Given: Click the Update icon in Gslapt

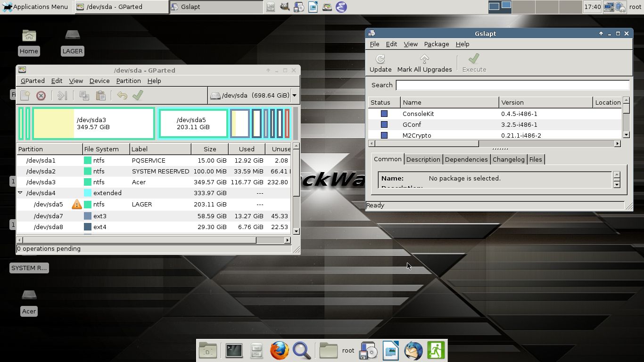Looking at the screenshot, I should pyautogui.click(x=380, y=64).
